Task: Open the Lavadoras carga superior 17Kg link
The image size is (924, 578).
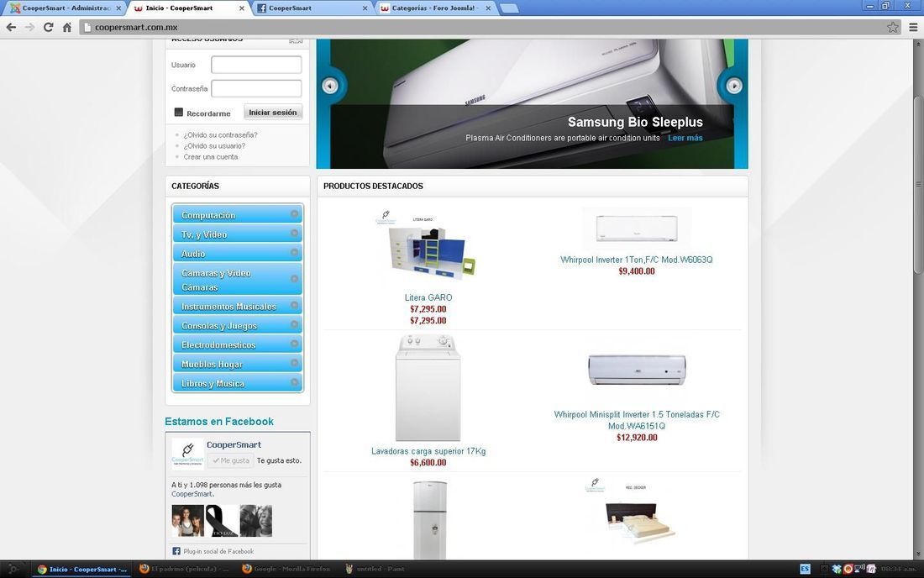Action: [428, 451]
